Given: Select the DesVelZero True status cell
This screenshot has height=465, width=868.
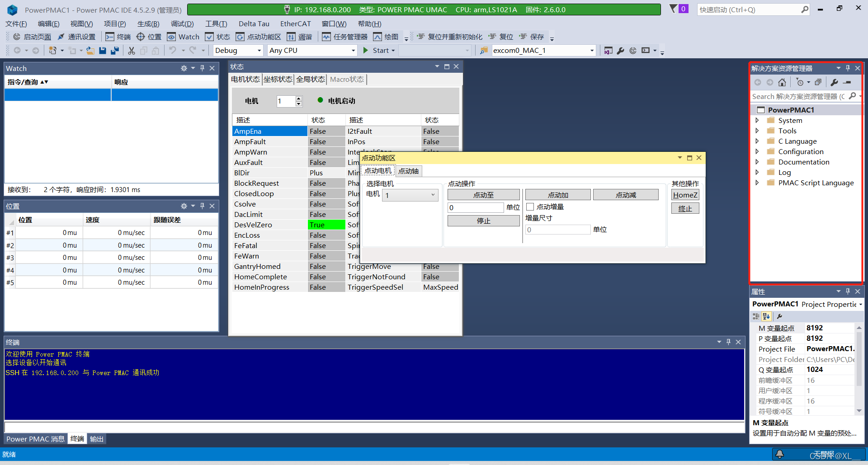Looking at the screenshot, I should point(326,225).
